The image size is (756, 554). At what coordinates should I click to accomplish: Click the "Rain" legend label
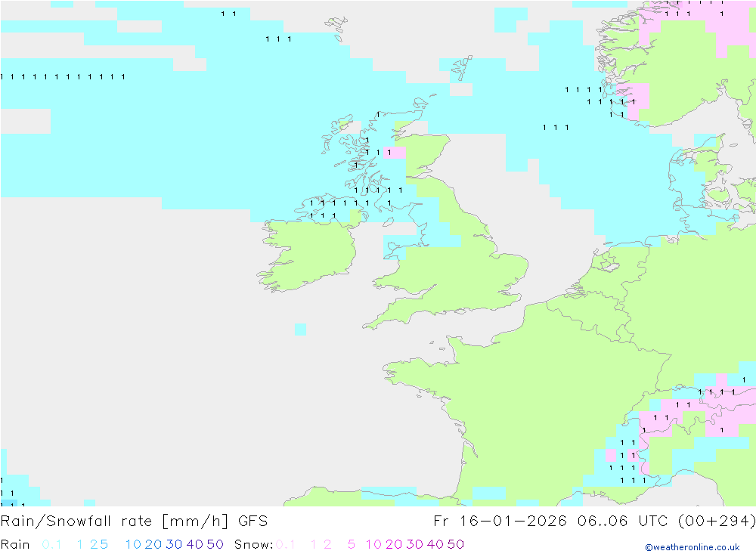(x=15, y=544)
